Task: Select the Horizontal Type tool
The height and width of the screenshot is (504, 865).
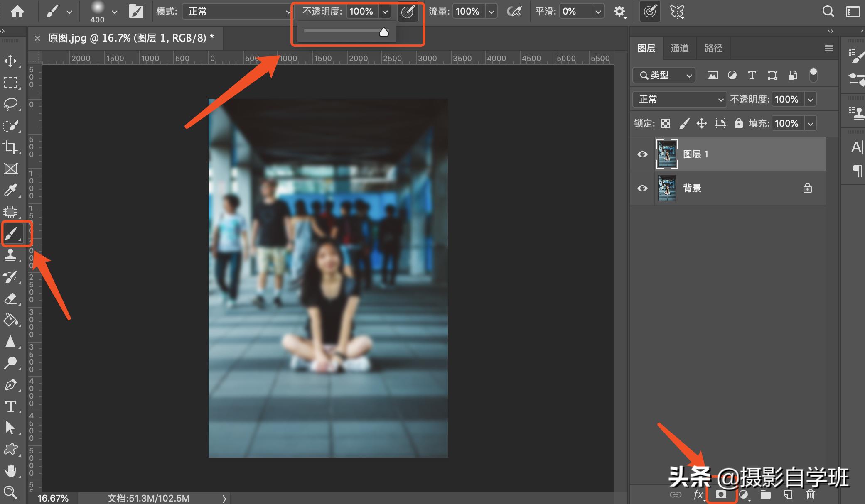Action: pos(10,406)
